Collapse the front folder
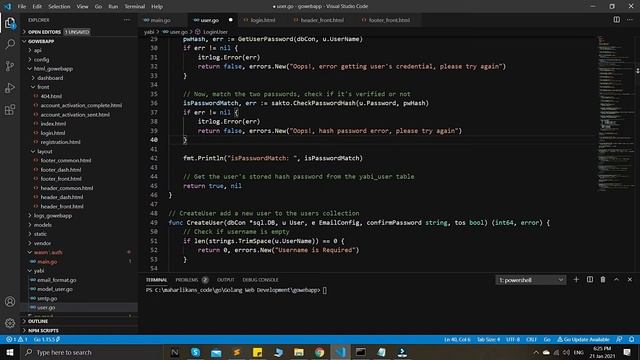 (43, 87)
